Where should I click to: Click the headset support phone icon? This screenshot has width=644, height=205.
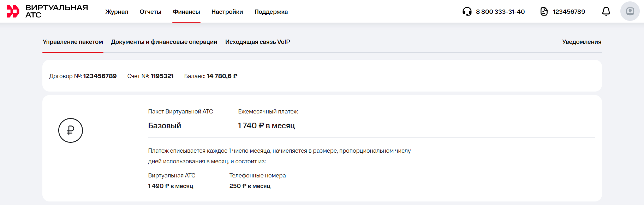tap(467, 12)
